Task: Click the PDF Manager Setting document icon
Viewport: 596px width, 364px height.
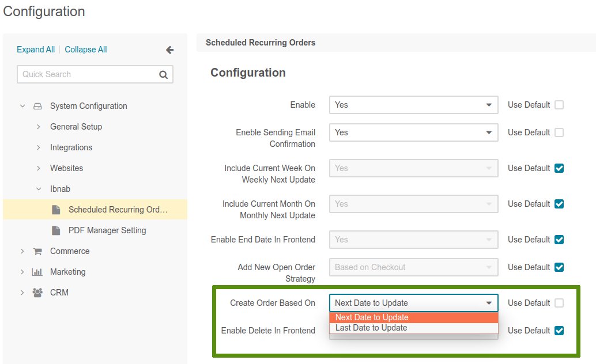Action: coord(56,230)
